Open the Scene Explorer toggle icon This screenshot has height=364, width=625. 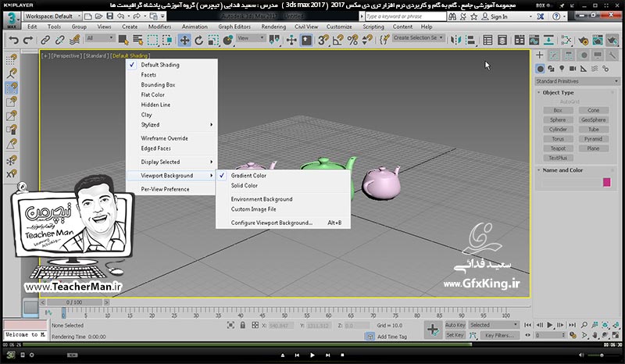click(x=487, y=41)
